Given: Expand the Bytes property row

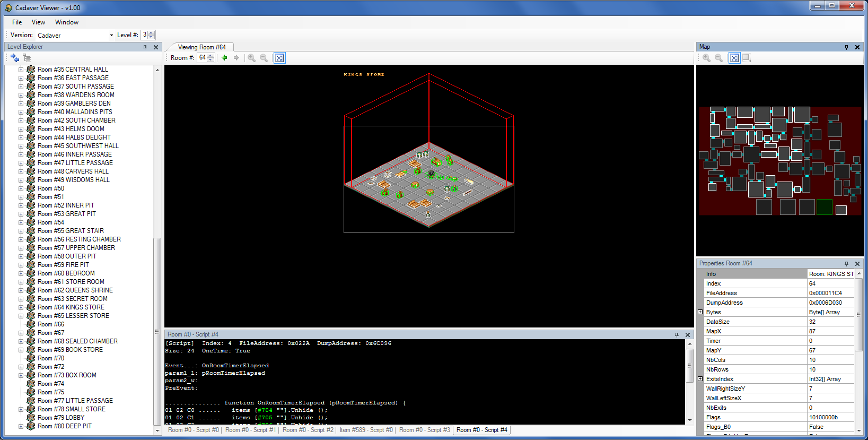Looking at the screenshot, I should tap(700, 312).
